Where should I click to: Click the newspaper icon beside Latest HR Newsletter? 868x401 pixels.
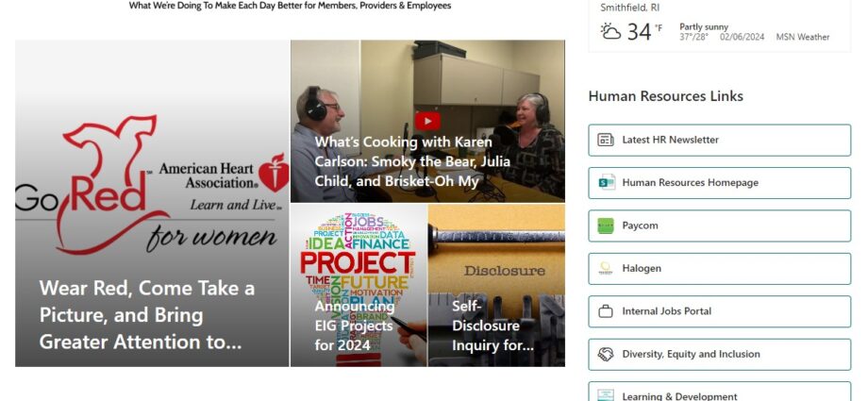(606, 140)
